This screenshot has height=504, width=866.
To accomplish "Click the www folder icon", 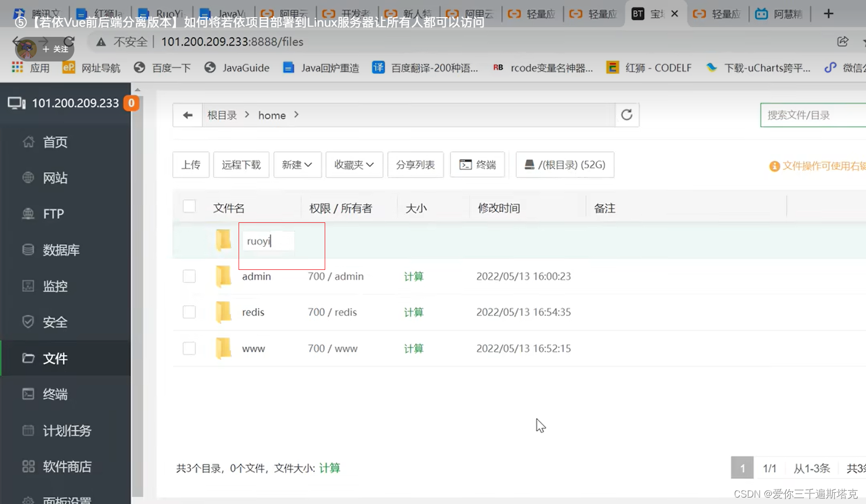I will (224, 348).
